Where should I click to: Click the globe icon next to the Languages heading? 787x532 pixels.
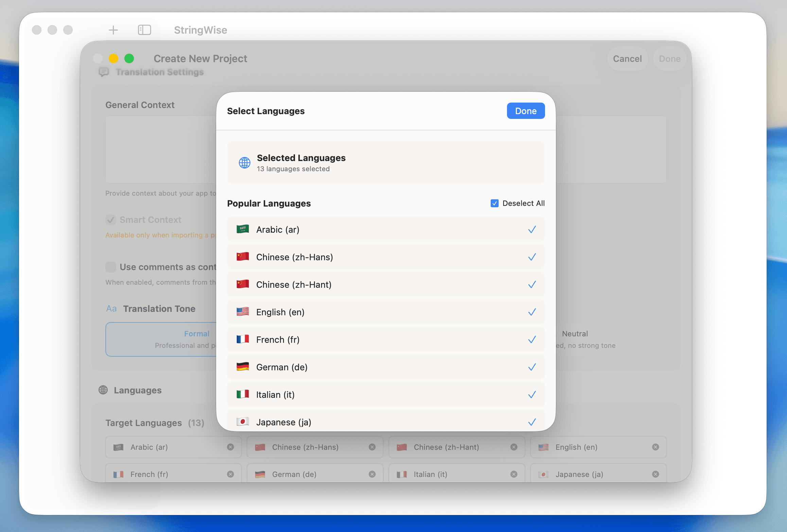(x=103, y=390)
